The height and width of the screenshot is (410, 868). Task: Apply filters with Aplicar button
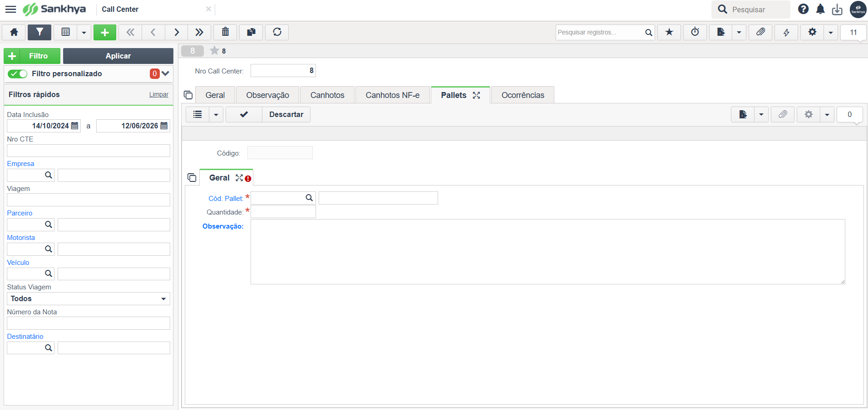(118, 56)
